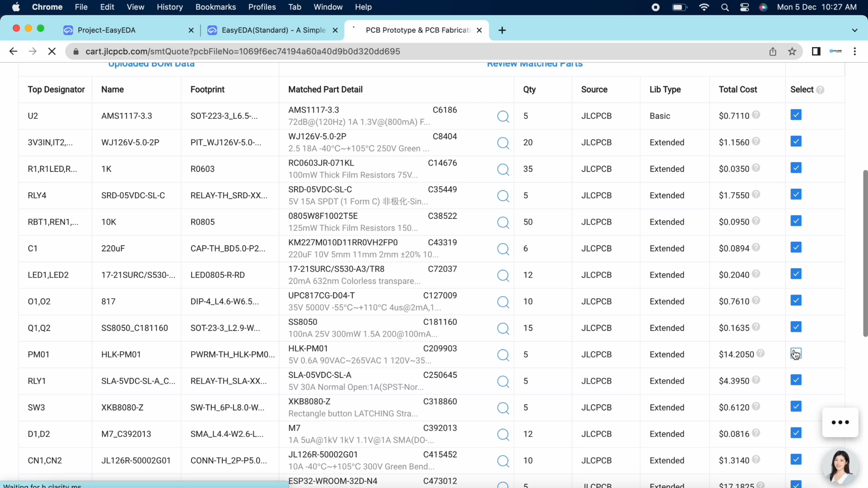The height and width of the screenshot is (488, 868).
Task: Close the EasyEDA(Standard) tab
Action: [335, 30]
